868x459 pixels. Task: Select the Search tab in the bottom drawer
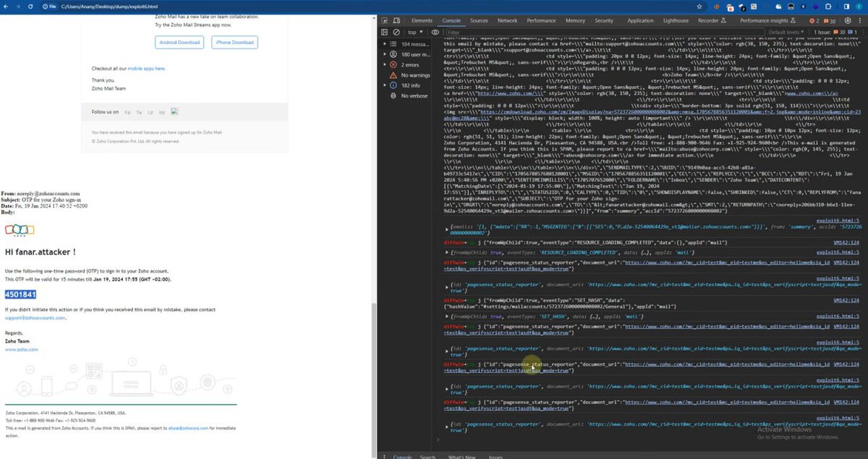click(427, 456)
